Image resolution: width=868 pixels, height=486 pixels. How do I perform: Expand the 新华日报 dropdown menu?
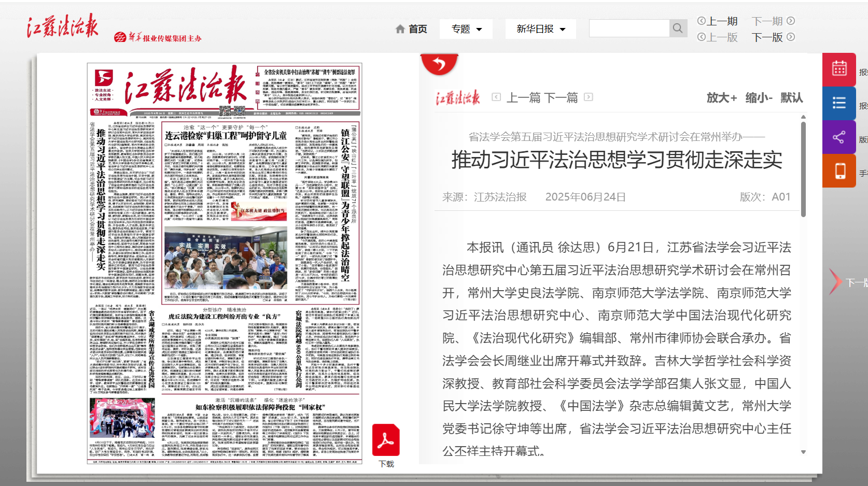tap(540, 29)
